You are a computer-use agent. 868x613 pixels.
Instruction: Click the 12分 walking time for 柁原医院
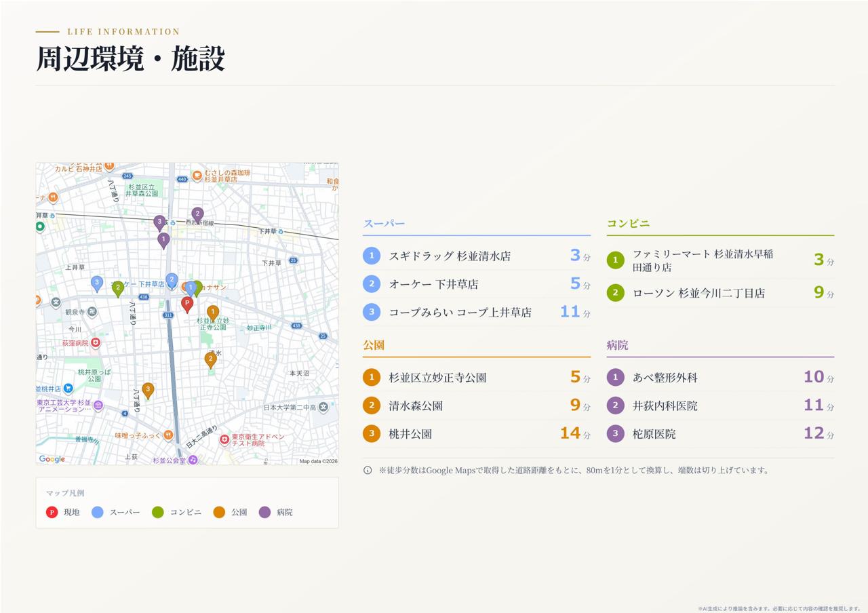(x=818, y=433)
